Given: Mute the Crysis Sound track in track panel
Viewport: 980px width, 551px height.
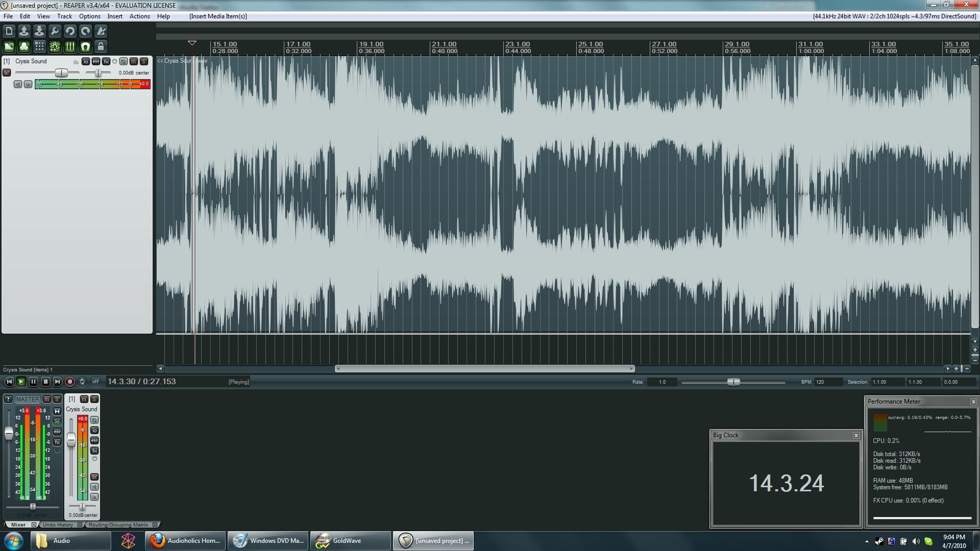Looking at the screenshot, I should click(x=134, y=61).
